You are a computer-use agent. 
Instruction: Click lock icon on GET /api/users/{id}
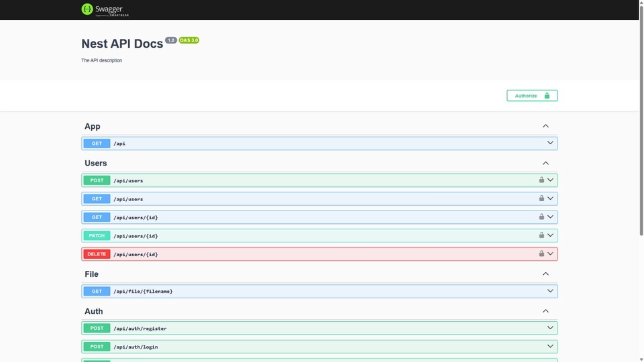[x=541, y=217]
